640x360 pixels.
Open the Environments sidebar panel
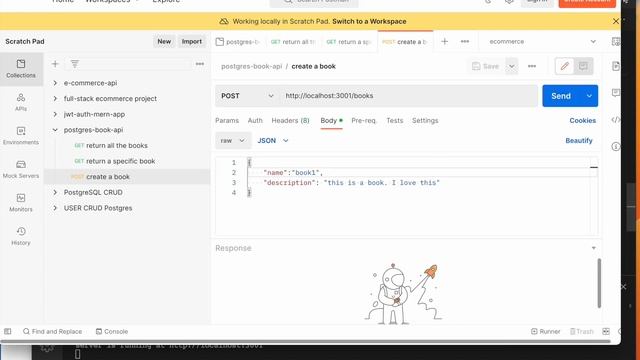[x=21, y=136]
